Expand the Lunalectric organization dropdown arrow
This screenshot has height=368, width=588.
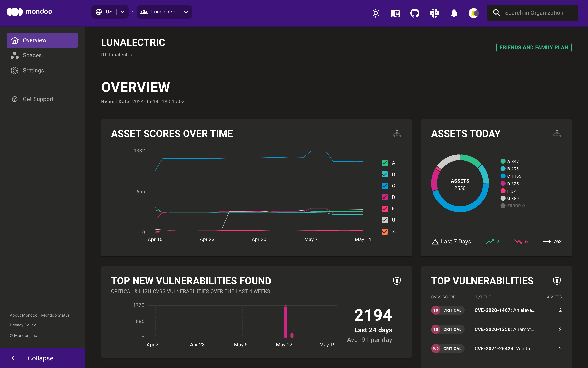coord(186,12)
